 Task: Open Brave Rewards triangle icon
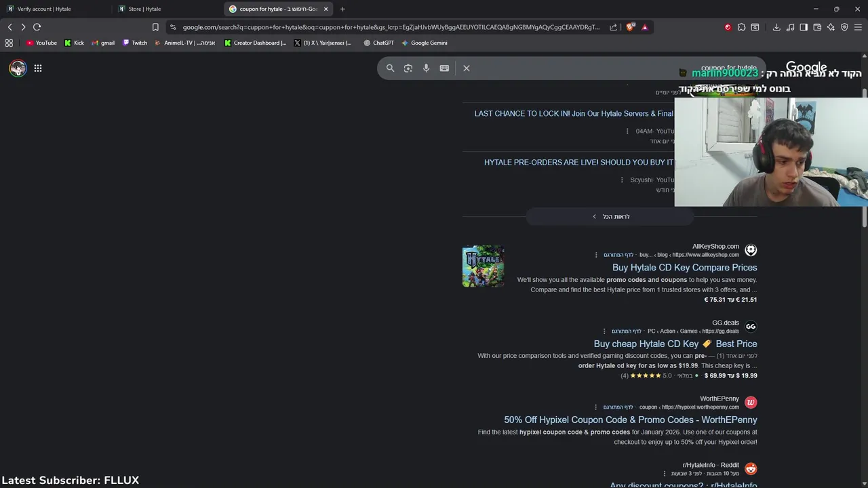[x=644, y=27]
